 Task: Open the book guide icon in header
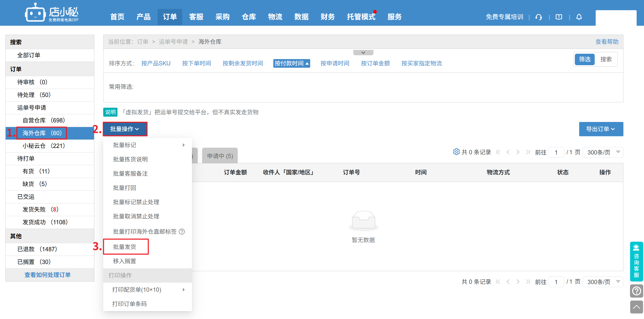click(559, 17)
